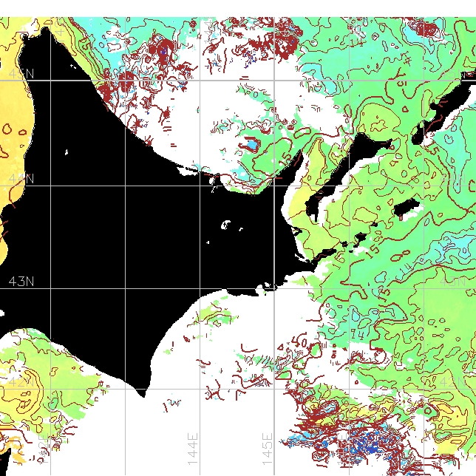The image size is (476, 476).
Task: Click the "145E" longitude label along the bottom
Action: 268,449
